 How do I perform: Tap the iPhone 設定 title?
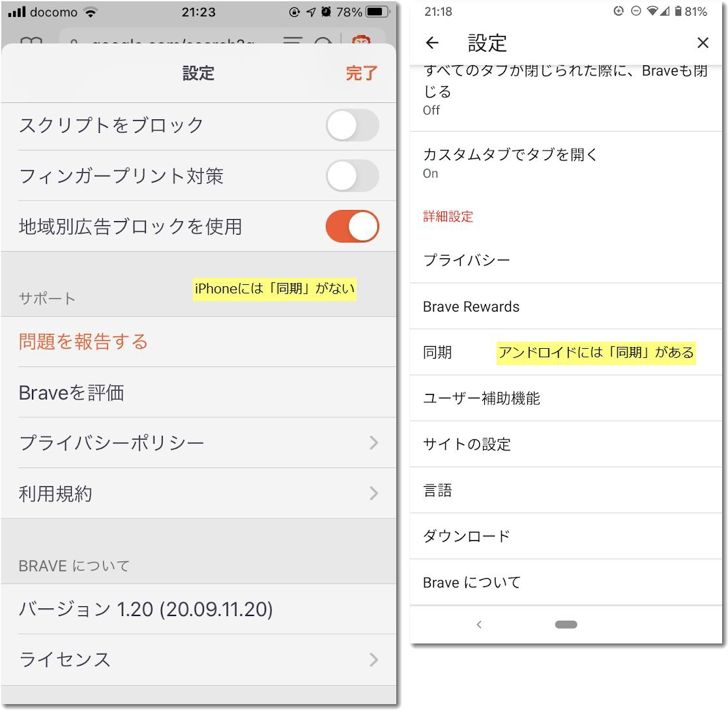tap(198, 74)
